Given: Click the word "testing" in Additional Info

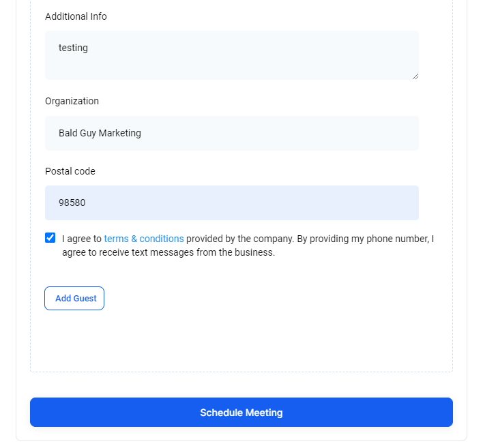Looking at the screenshot, I should [x=73, y=48].
